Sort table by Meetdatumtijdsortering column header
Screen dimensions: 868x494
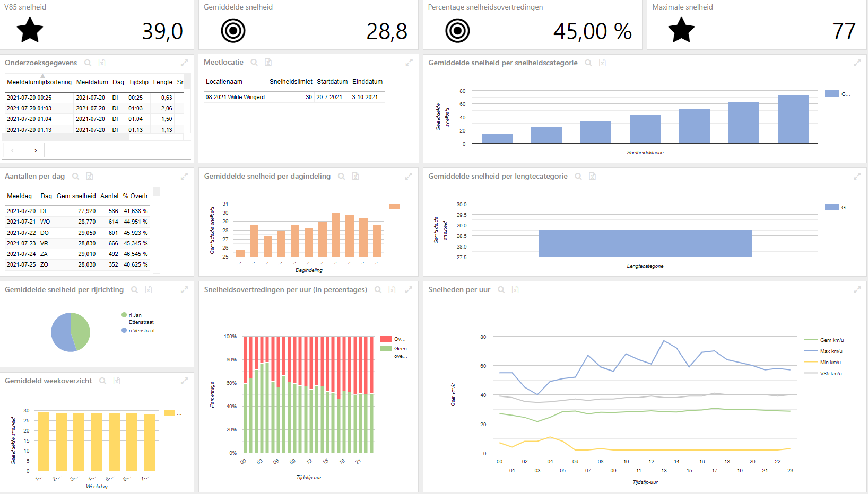pyautogui.click(x=39, y=82)
